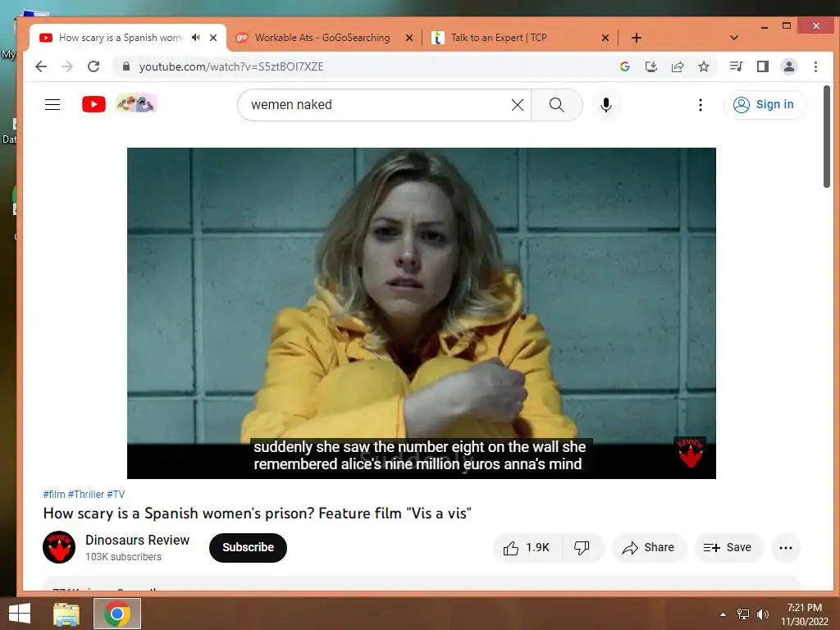Show hidden system tray icons
840x630 pixels.
723,614
